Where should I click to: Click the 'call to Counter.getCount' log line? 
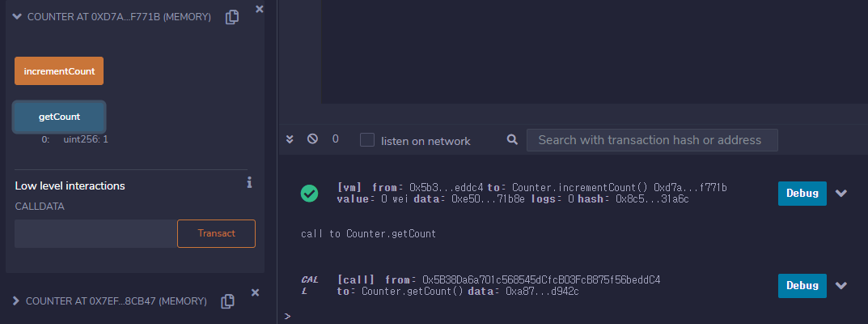point(369,234)
